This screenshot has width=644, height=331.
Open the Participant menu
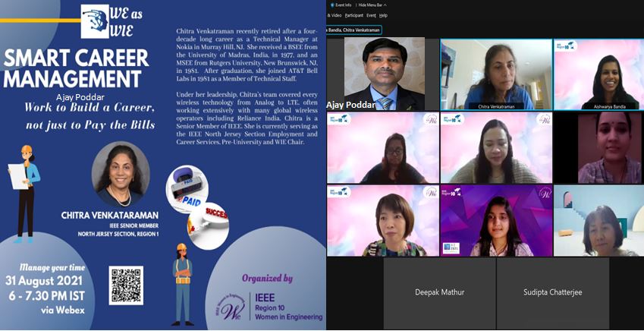click(x=353, y=15)
